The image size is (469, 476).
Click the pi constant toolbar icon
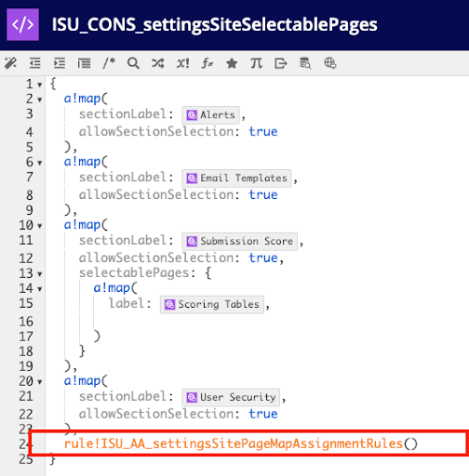click(256, 63)
